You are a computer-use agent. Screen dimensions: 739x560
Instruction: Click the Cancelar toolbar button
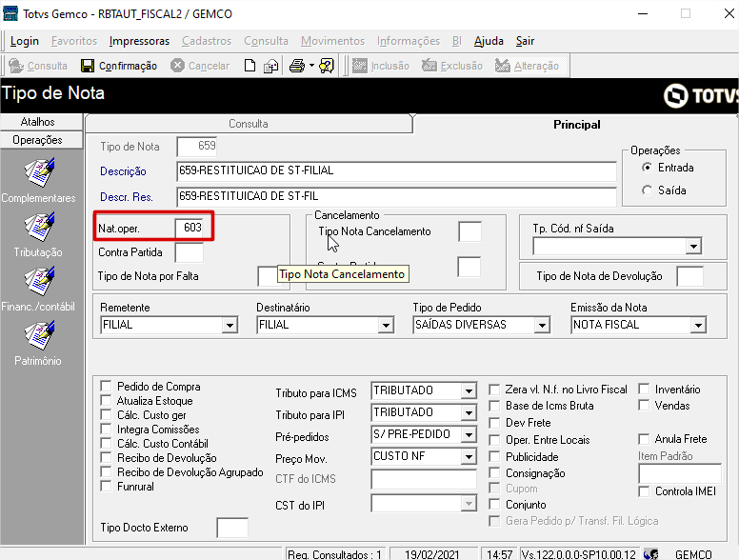pos(200,66)
